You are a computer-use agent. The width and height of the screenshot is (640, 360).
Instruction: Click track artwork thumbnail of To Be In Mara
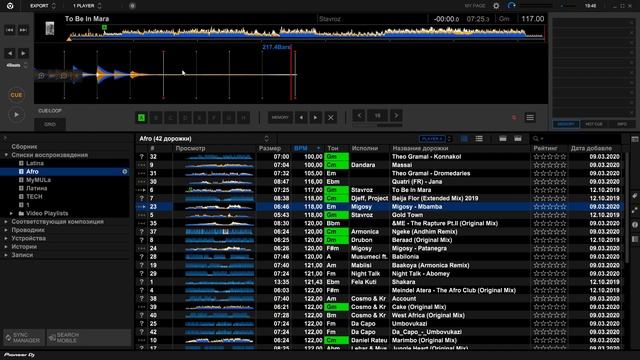(50, 29)
